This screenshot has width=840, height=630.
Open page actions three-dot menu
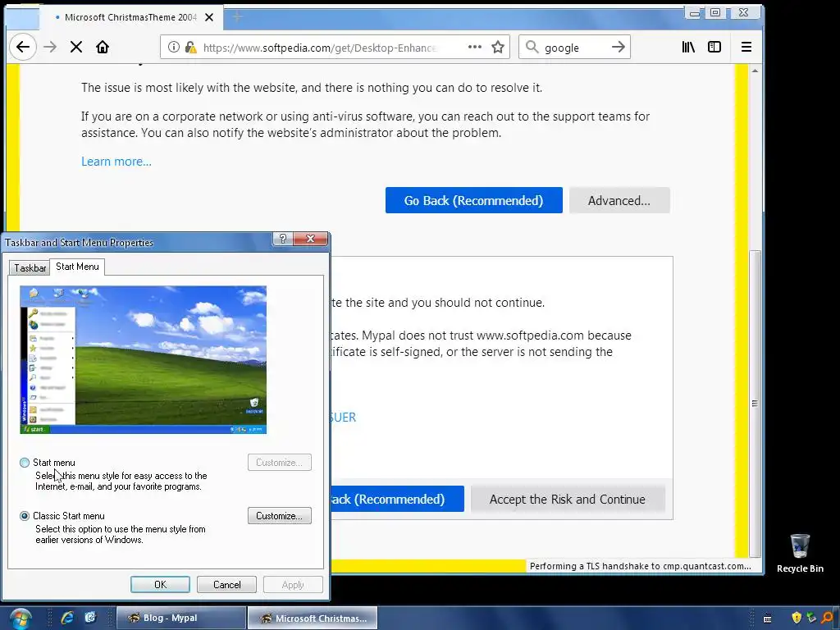(475, 47)
